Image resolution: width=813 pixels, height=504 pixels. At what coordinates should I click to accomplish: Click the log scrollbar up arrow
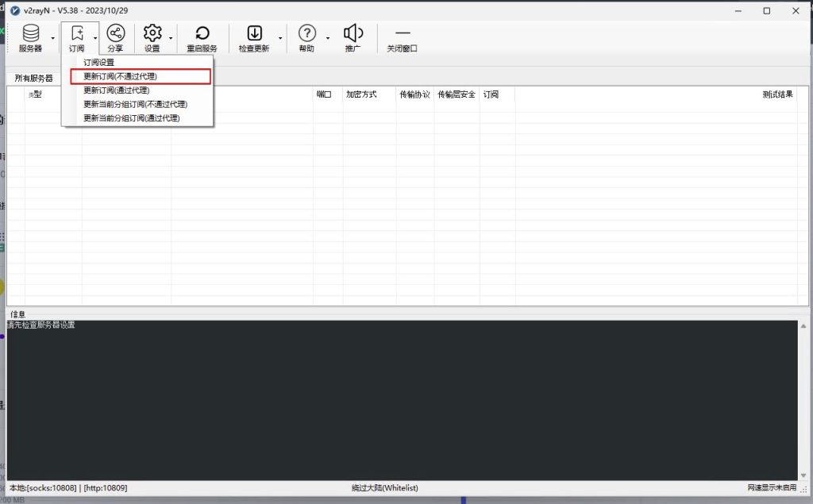(x=803, y=326)
